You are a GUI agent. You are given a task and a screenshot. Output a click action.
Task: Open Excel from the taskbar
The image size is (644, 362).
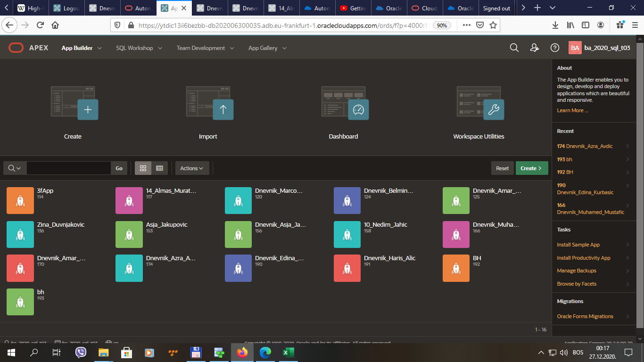288,352
